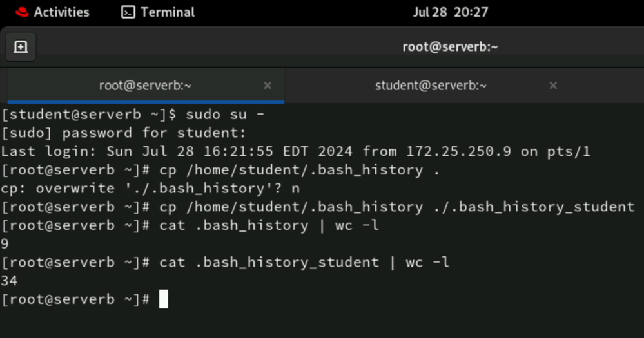Click the '[sudo] password for student' line
The width and height of the screenshot is (644, 338).
click(x=124, y=133)
